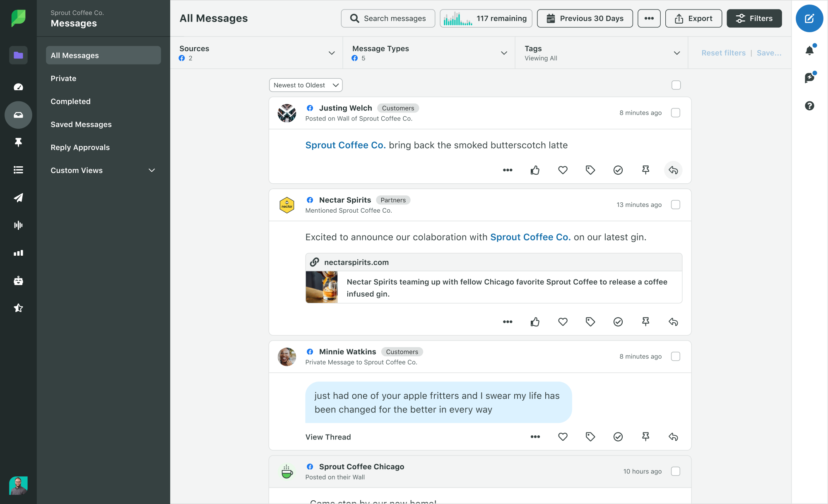Open the help question mark icon

click(x=809, y=106)
